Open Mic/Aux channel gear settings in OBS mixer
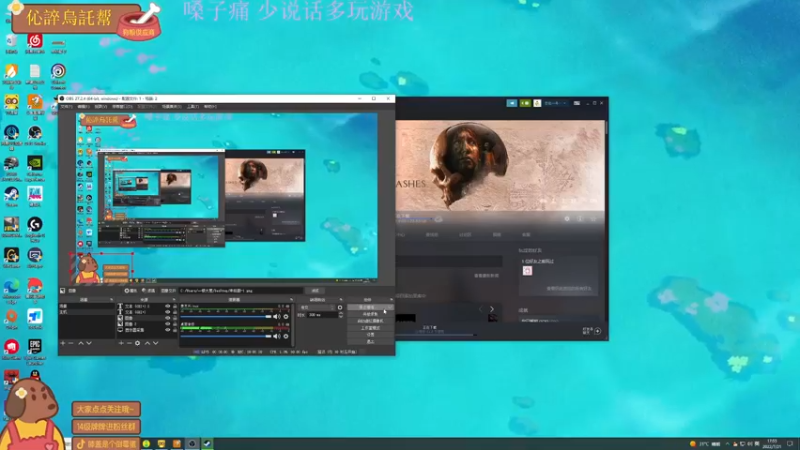The image size is (800, 450). pos(286,316)
